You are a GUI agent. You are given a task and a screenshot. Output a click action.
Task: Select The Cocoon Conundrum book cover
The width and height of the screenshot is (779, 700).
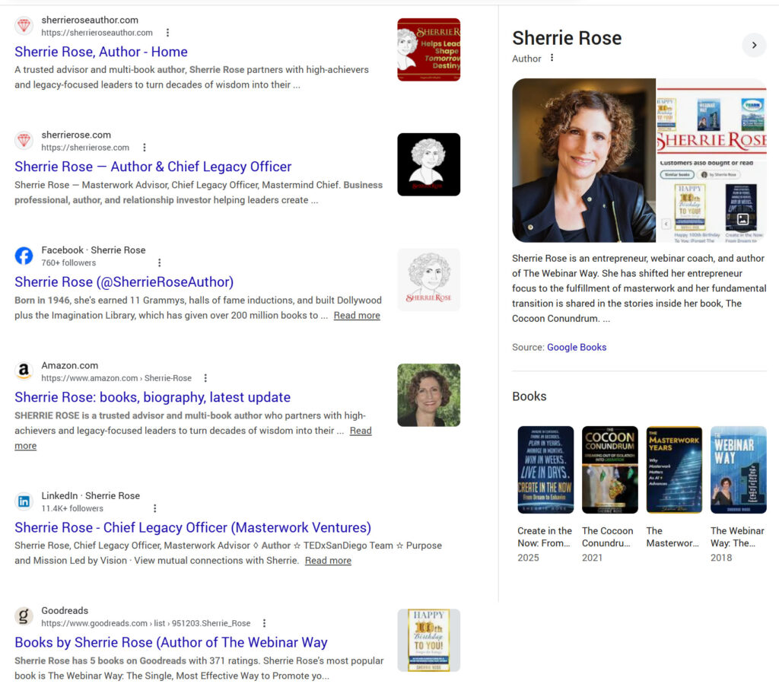[x=609, y=469]
